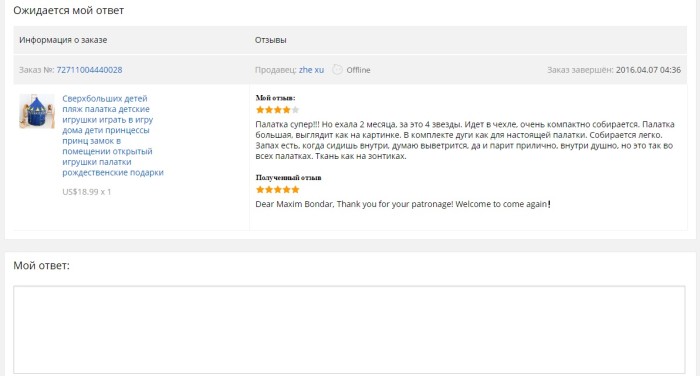Click the order completion date 2016.04.07

(648, 70)
